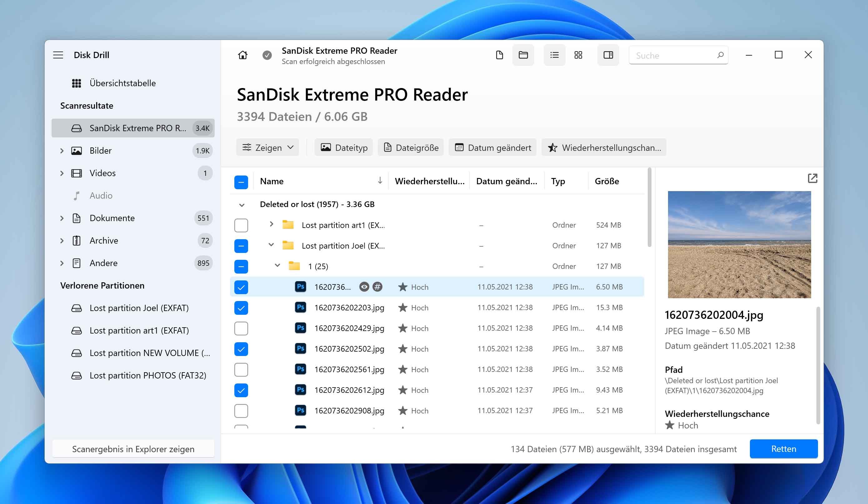
Task: Click drive icon of Lost partition PHOTOS (FAT32)
Action: (77, 376)
